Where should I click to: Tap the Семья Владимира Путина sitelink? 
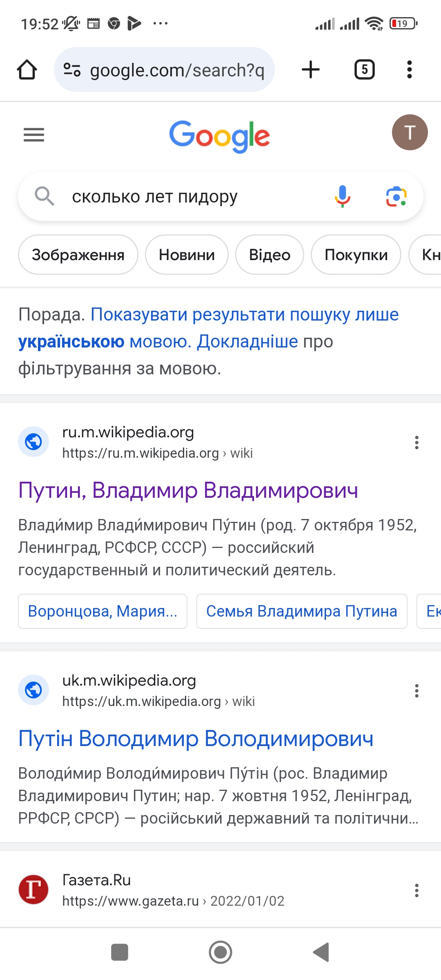(302, 611)
